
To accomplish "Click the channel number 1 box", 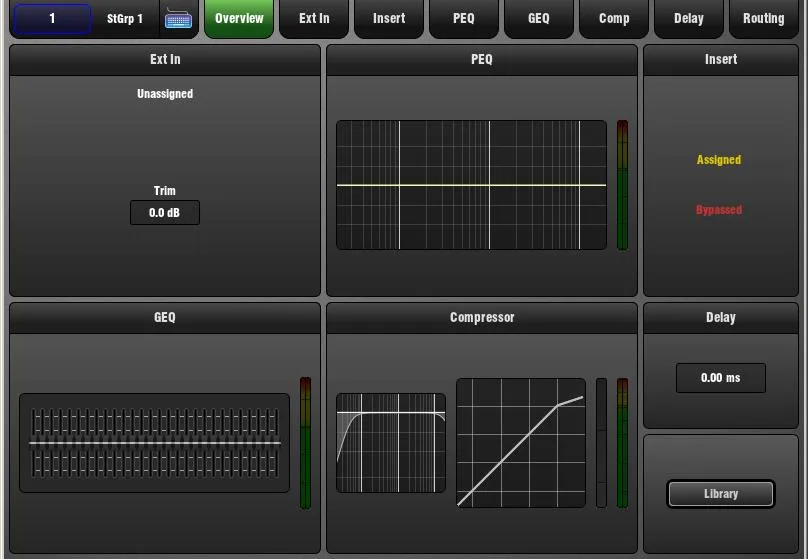I will (x=52, y=19).
